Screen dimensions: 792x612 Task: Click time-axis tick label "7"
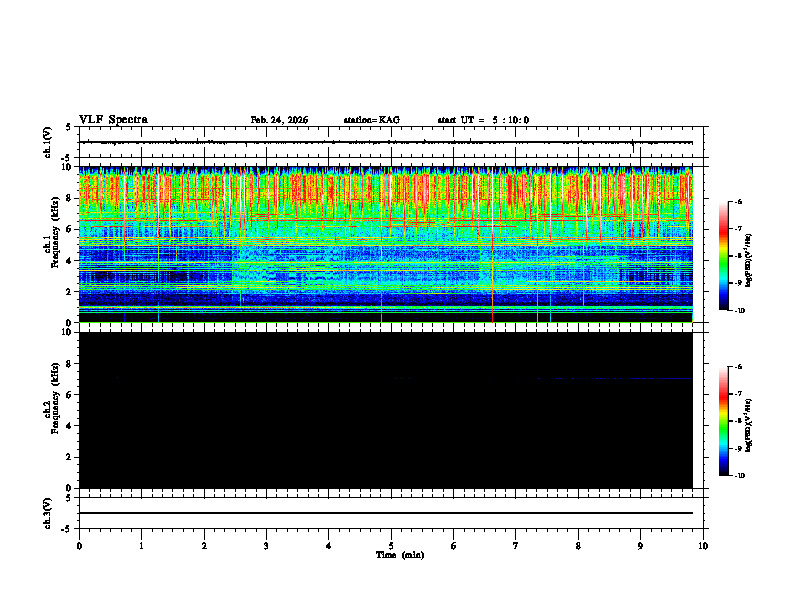tap(516, 546)
